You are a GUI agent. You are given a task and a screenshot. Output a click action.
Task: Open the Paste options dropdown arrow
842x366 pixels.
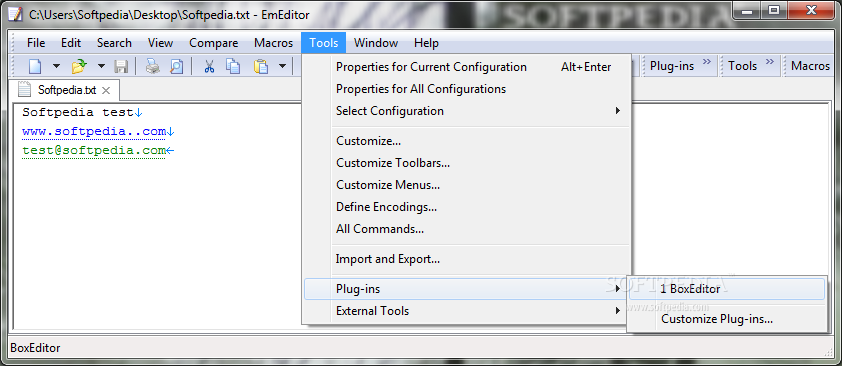282,67
